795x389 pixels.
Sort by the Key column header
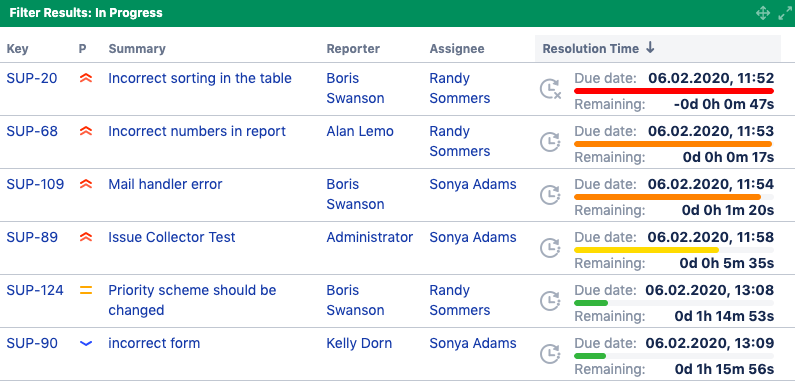[17, 49]
